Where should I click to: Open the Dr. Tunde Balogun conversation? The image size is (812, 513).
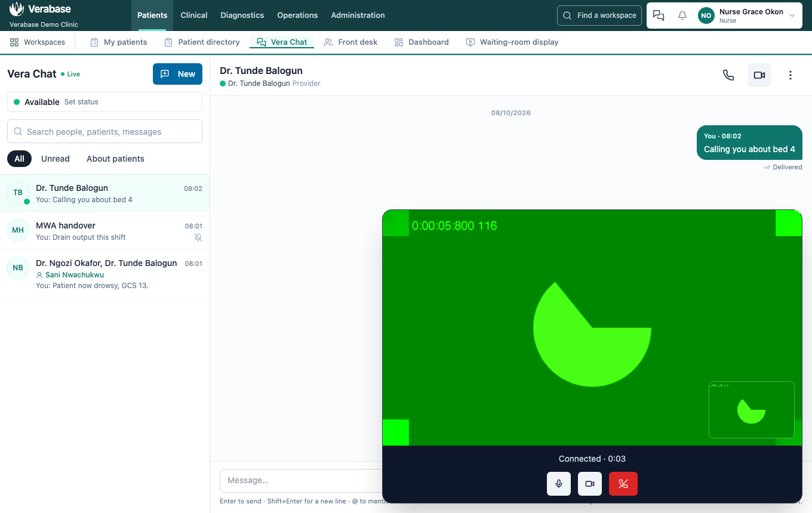[104, 193]
